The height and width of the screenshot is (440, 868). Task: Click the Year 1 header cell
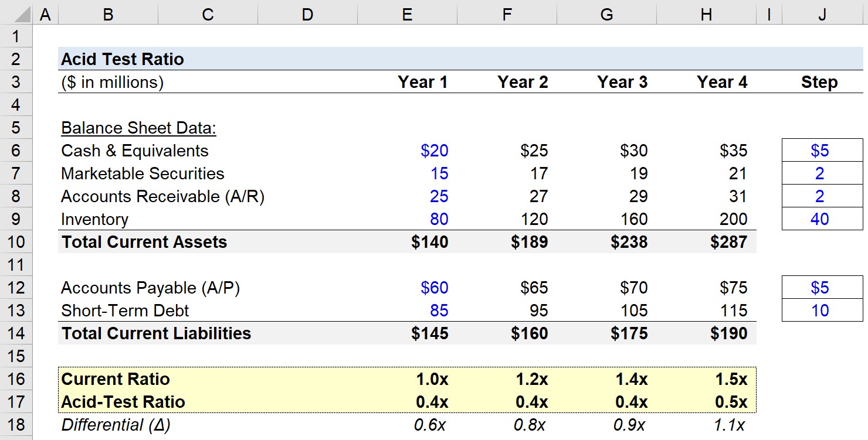point(422,82)
